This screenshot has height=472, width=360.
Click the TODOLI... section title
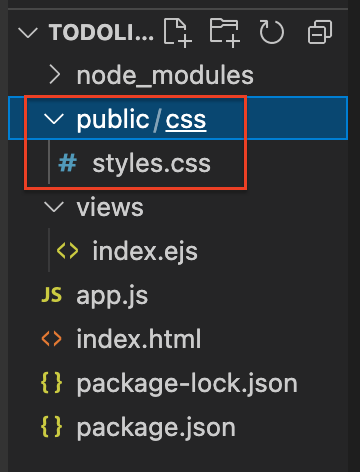[101, 33]
